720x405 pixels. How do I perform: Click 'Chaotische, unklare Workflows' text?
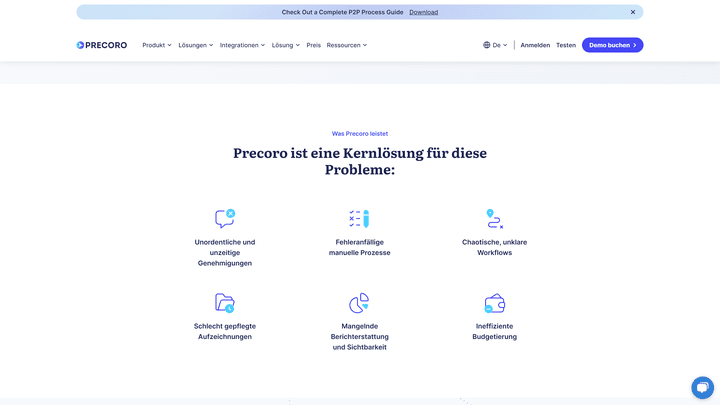point(495,247)
